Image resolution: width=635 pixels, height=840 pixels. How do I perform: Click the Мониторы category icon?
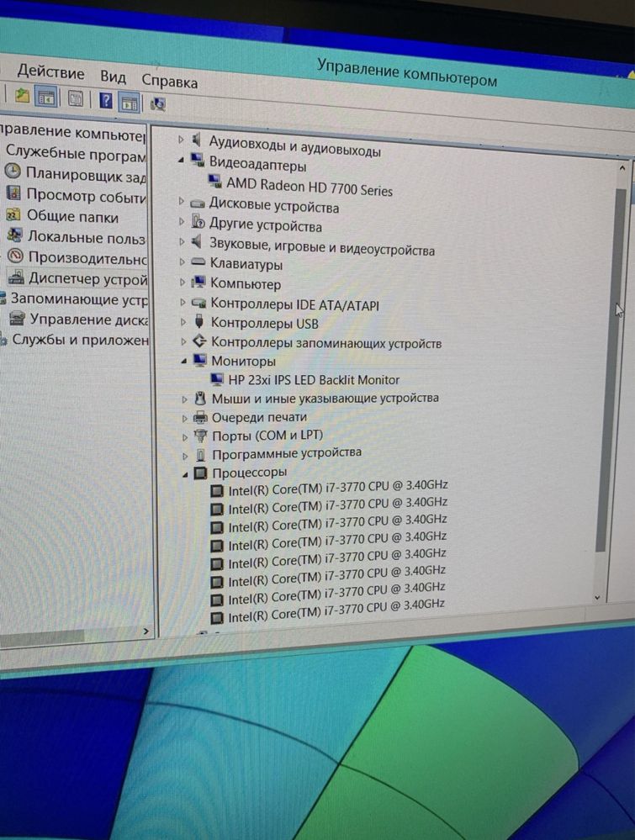tap(200, 360)
